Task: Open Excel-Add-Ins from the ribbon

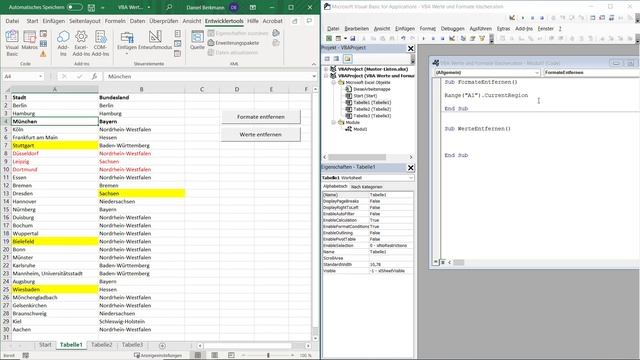Action: point(81,43)
